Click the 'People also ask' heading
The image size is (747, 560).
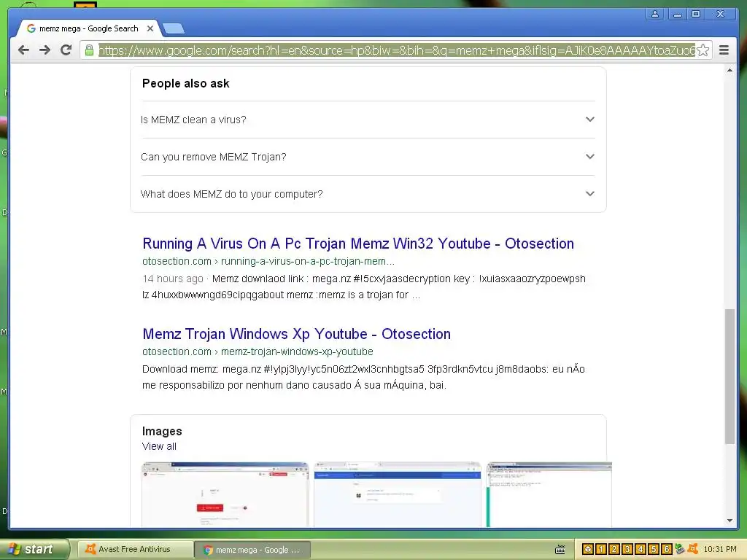(186, 83)
